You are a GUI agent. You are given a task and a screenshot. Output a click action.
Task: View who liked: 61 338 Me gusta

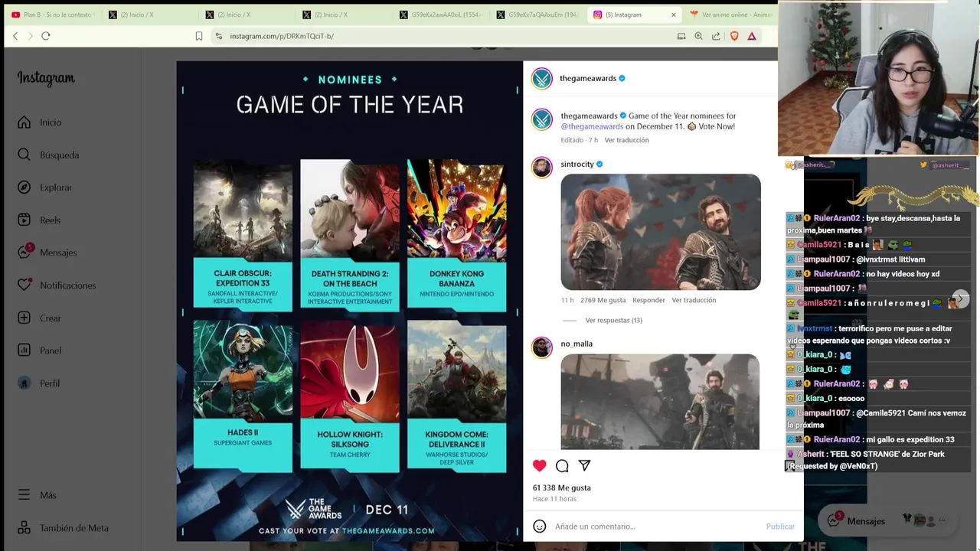[x=562, y=487]
